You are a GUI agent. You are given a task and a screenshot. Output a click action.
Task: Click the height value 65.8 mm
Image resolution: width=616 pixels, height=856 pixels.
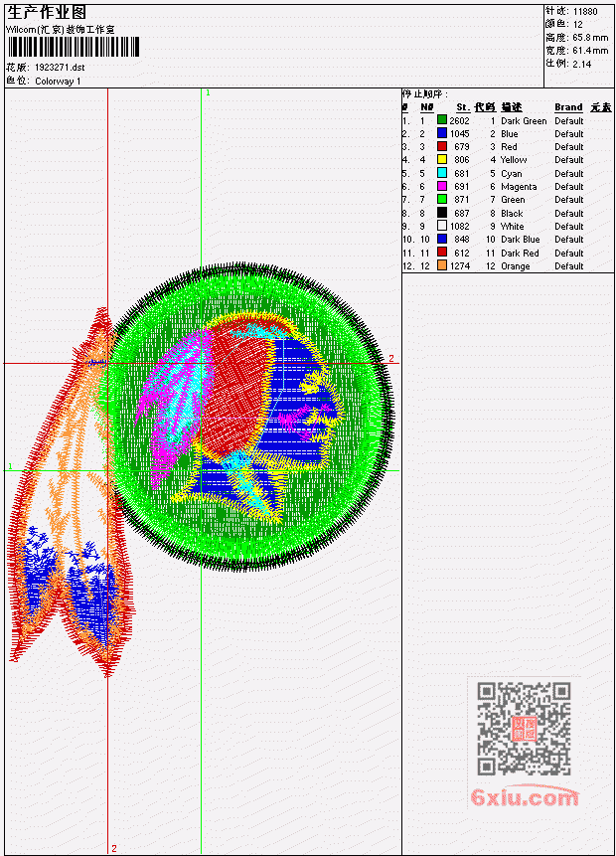[590, 38]
